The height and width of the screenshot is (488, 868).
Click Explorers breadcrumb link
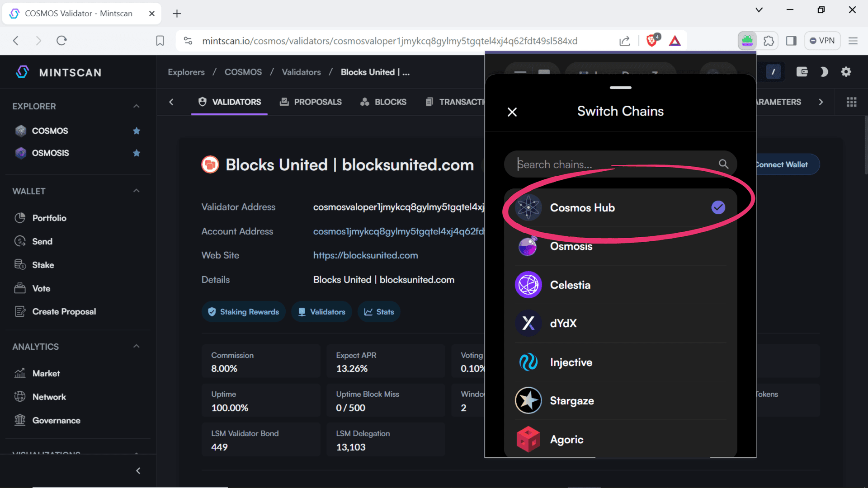pos(186,72)
